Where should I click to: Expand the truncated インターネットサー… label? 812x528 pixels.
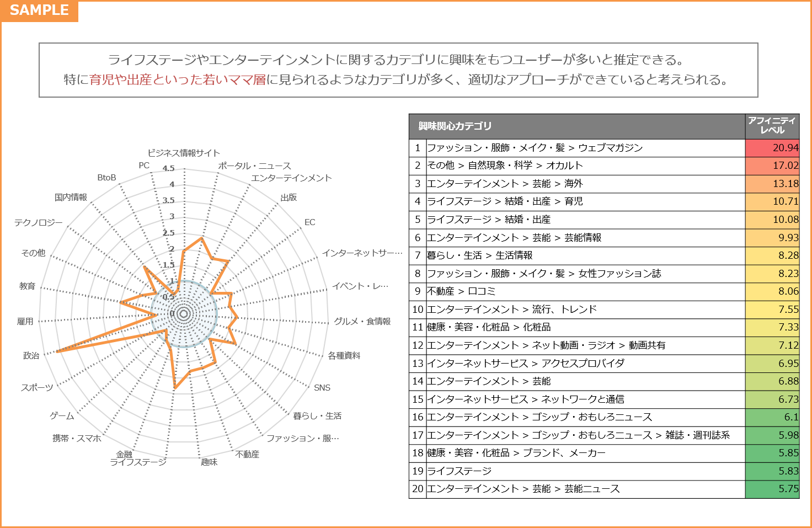click(362, 253)
